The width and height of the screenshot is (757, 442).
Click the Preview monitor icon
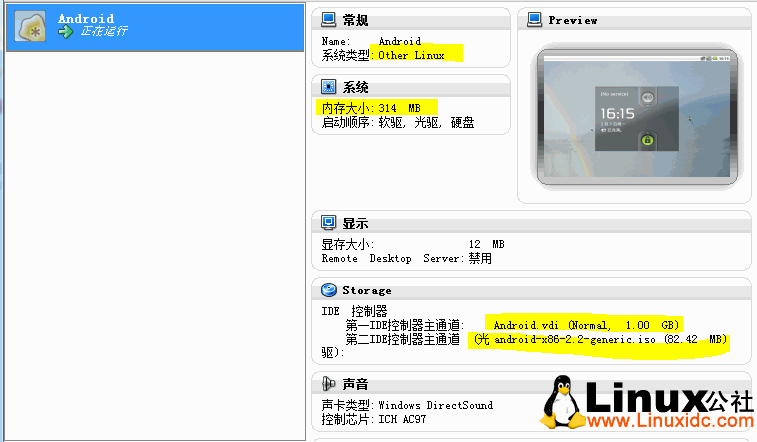tap(535, 19)
